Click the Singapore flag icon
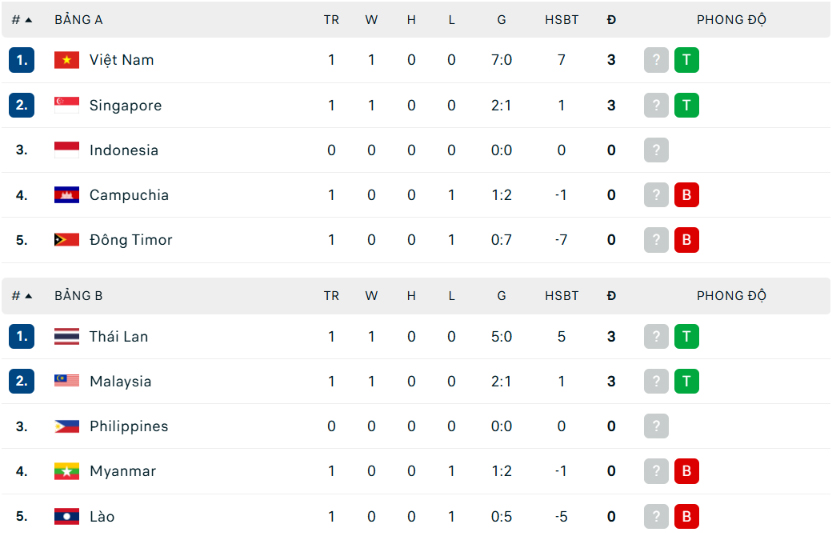Viewport: 831px width, 533px height. click(x=66, y=105)
